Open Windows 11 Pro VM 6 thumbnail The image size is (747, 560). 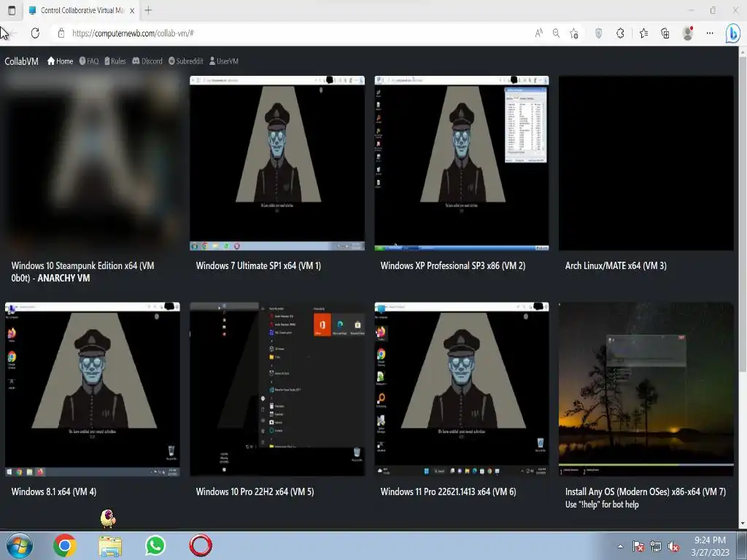click(462, 389)
